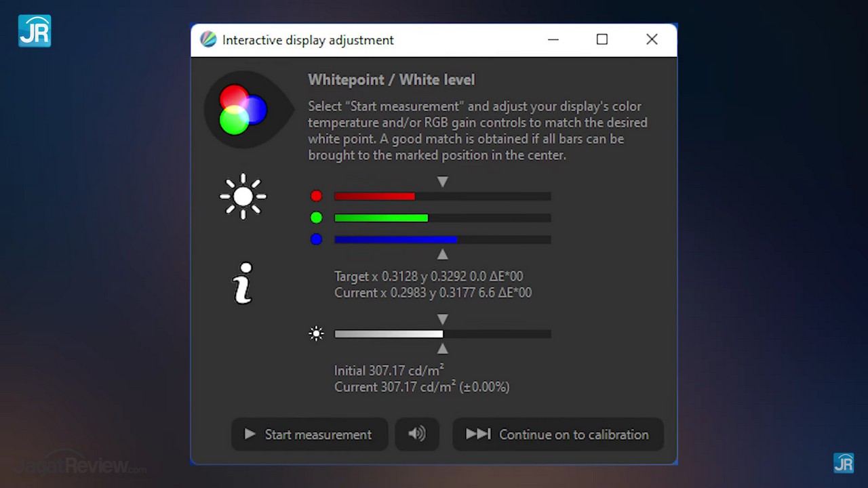Viewport: 868px width, 488px height.
Task: Click the white level brightness bar
Action: (x=442, y=334)
